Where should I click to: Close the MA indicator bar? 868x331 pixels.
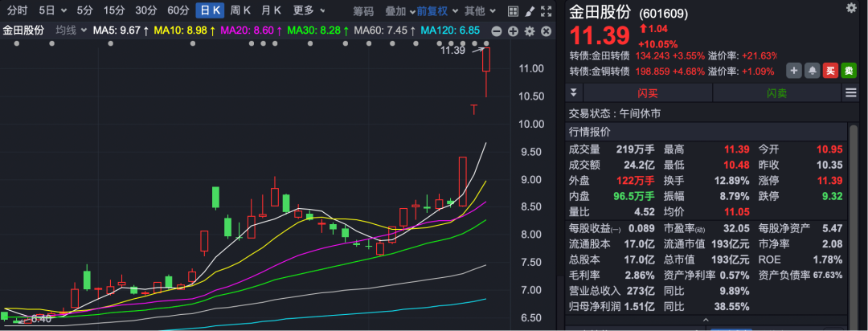(x=546, y=31)
